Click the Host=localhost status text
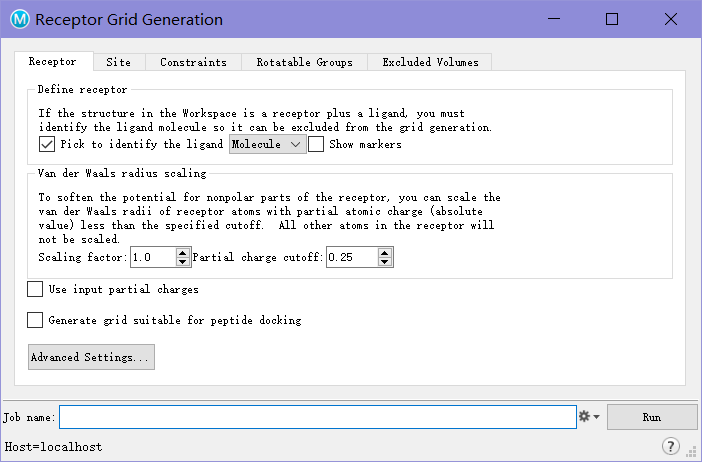The image size is (702, 462). click(53, 446)
